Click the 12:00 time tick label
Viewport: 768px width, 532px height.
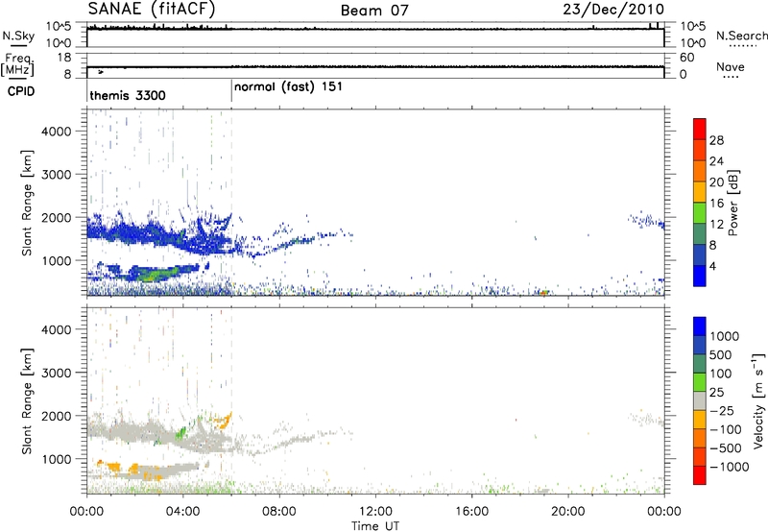375,512
